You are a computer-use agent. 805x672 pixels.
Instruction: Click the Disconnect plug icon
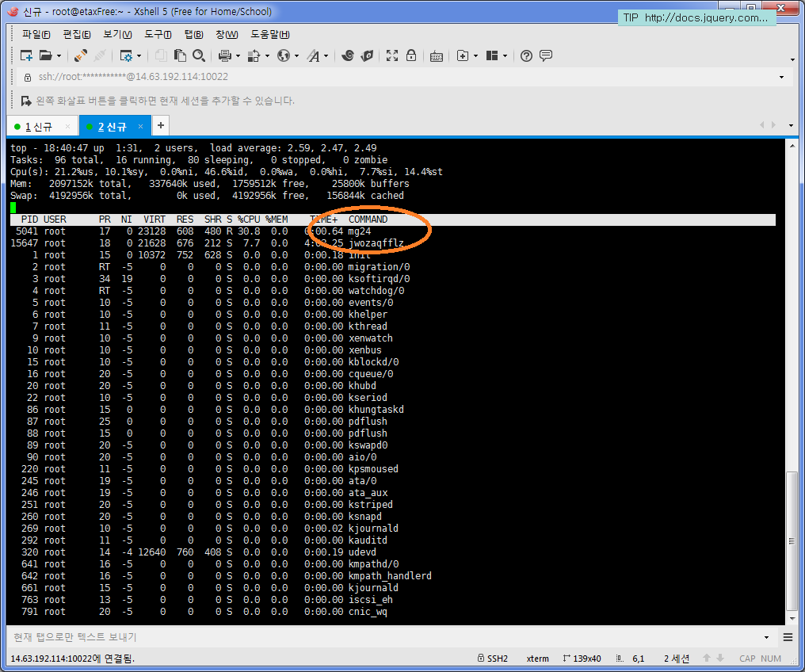100,55
